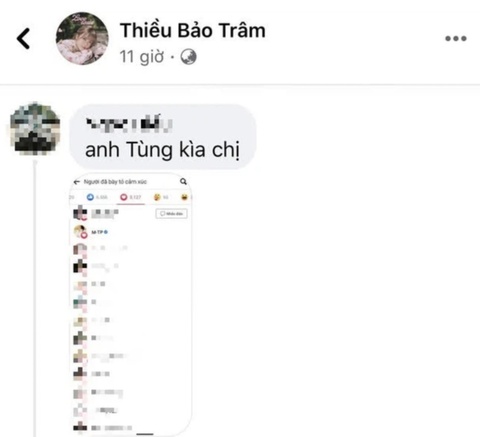Click the blue verified badge beside M-TP
Image resolution: width=480 pixels, height=437 pixels.
106,232
